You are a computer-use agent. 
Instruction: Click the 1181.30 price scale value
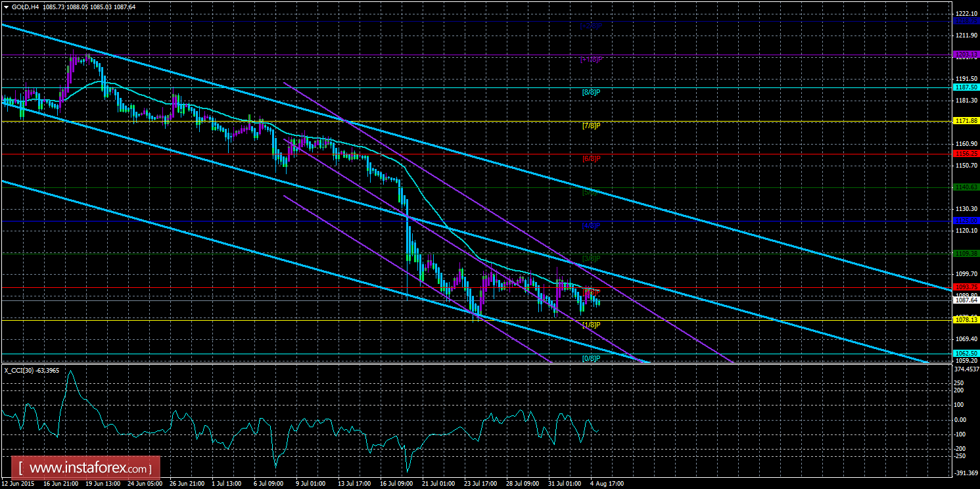pyautogui.click(x=966, y=100)
